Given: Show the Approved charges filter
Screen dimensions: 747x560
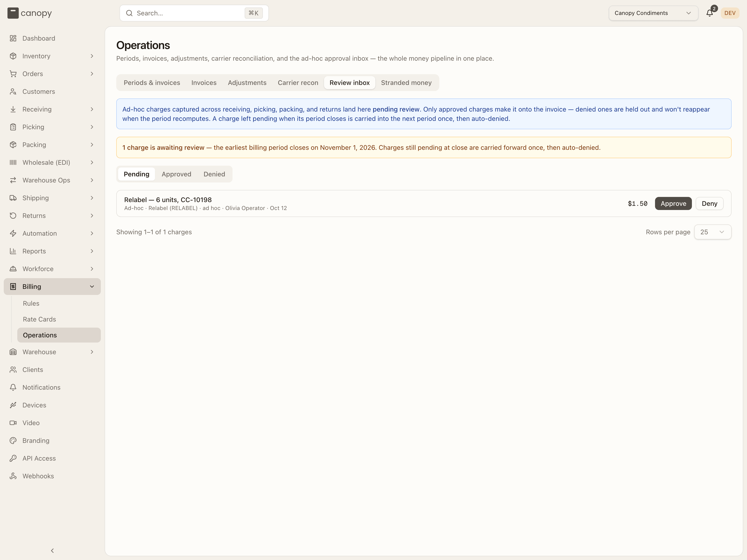Looking at the screenshot, I should coord(176,174).
